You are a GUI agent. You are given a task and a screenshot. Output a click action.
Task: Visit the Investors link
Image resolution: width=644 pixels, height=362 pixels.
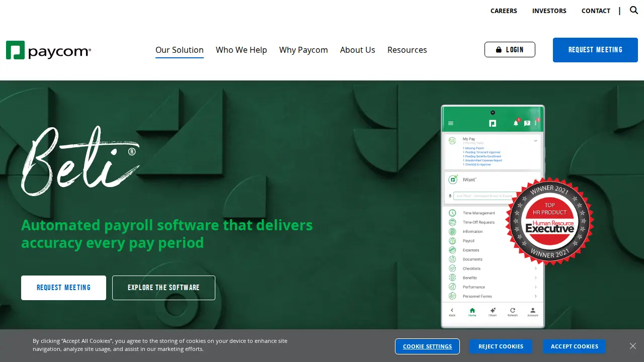tap(549, 11)
